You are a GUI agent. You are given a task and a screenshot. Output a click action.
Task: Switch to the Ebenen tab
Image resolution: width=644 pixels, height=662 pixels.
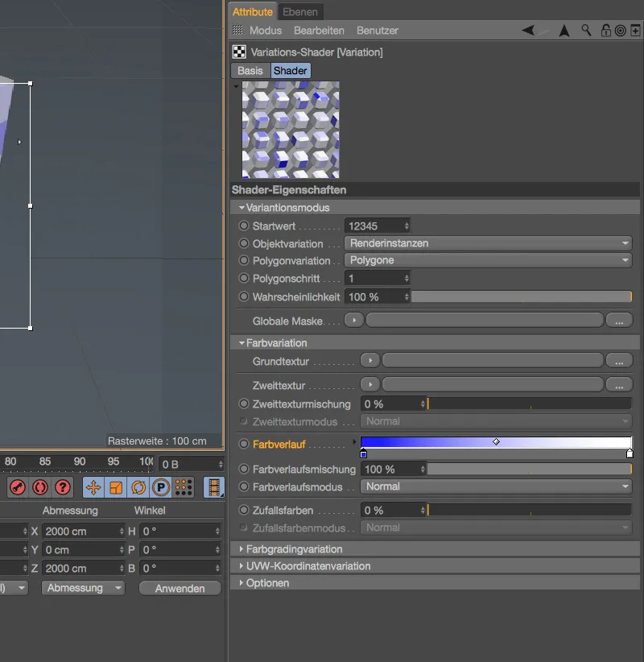click(x=301, y=11)
